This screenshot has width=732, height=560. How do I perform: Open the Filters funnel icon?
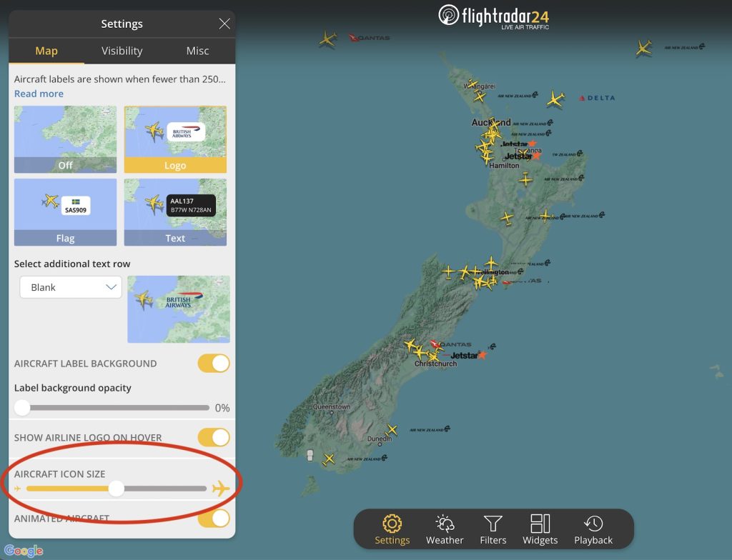click(x=493, y=524)
